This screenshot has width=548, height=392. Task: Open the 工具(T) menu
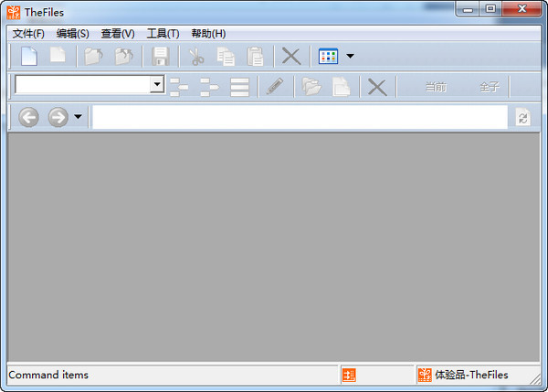click(163, 34)
